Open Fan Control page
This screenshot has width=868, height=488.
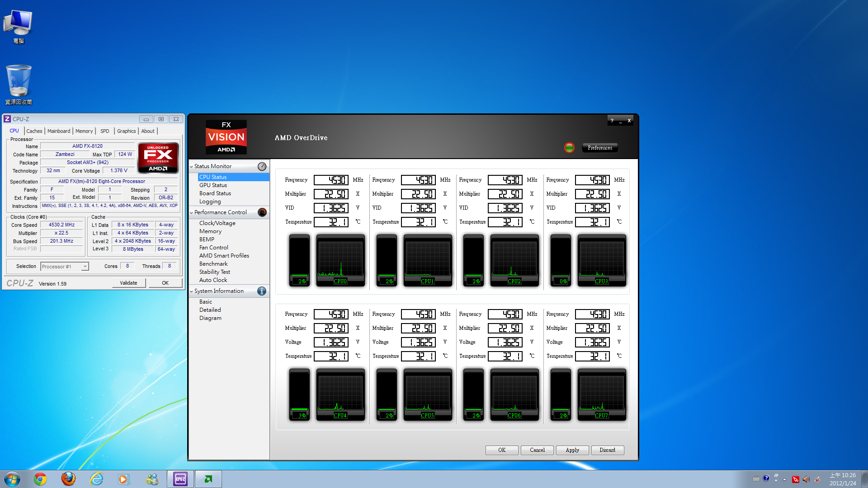(214, 248)
